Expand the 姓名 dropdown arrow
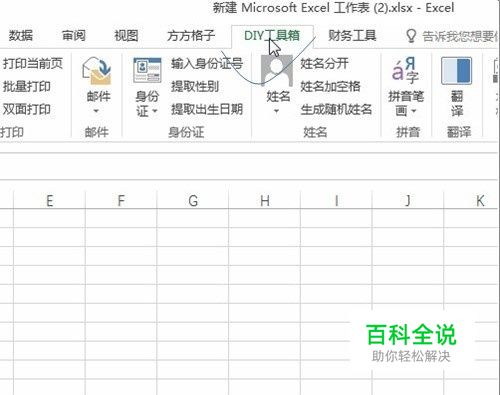 [x=276, y=111]
